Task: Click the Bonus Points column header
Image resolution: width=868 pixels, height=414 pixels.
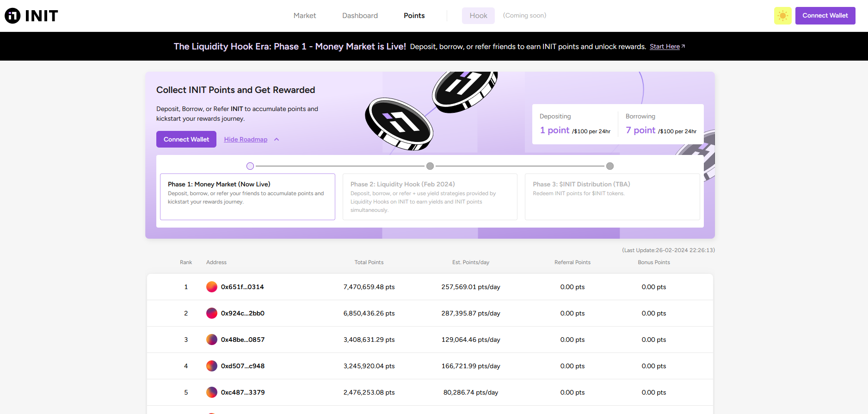Action: [654, 262]
